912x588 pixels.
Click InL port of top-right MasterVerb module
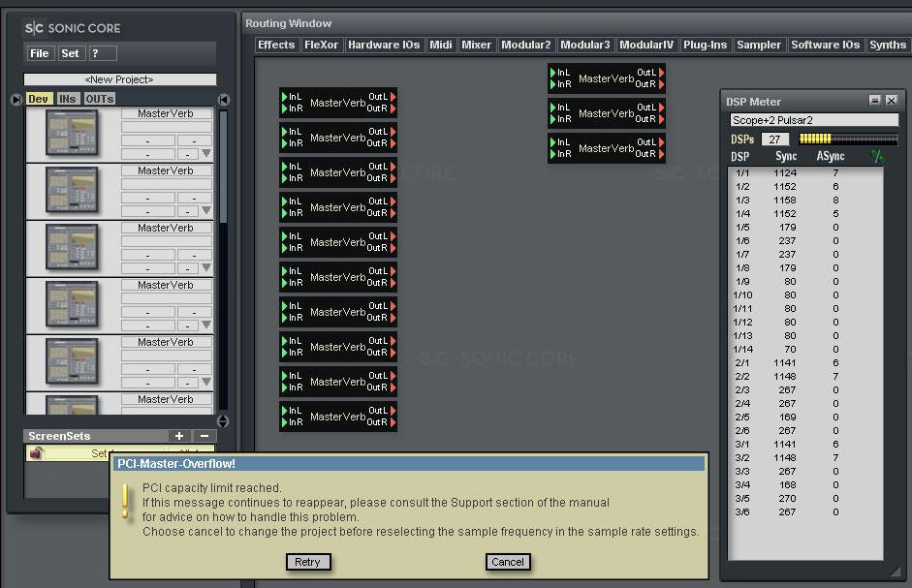[x=560, y=72]
